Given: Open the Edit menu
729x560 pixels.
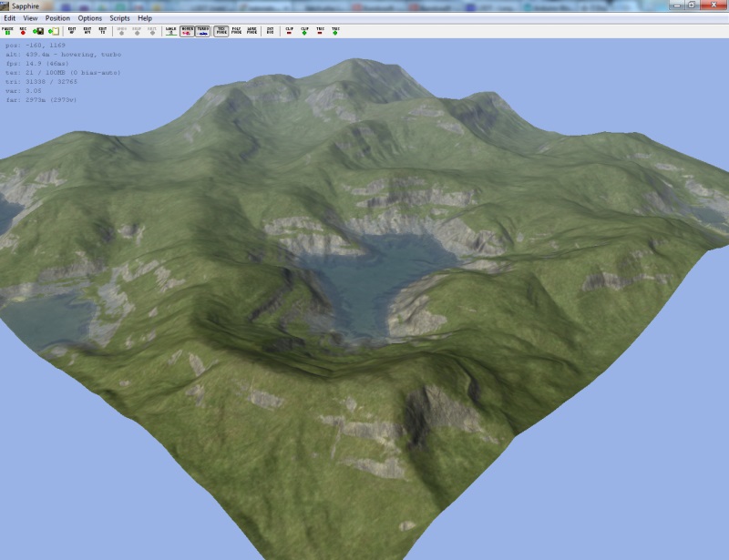Looking at the screenshot, I should point(9,18).
